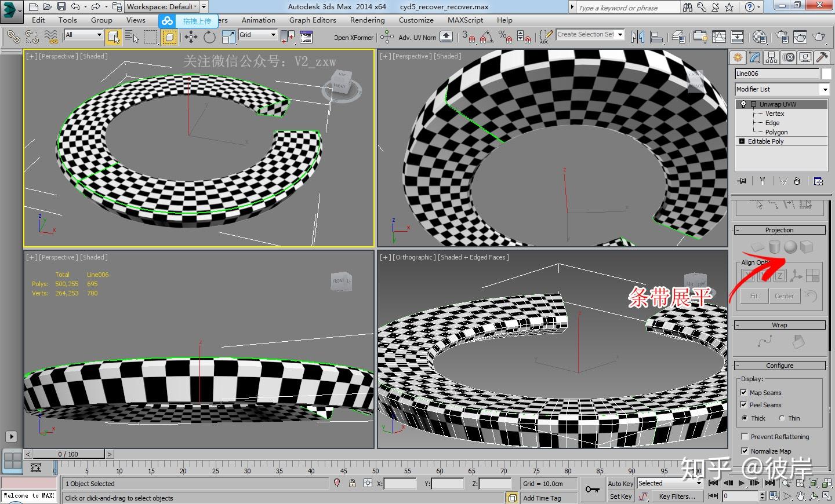
Task: Expand the Editable Poly stack entry
Action: coord(742,141)
